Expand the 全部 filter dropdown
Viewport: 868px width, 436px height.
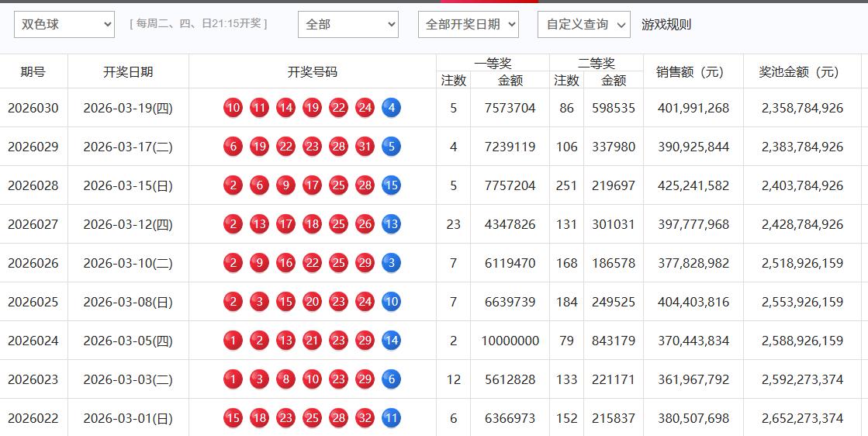(348, 24)
